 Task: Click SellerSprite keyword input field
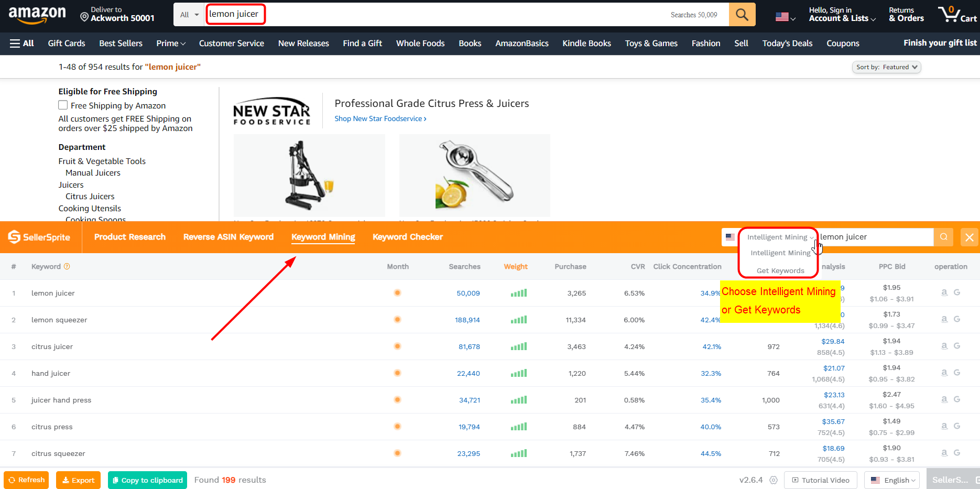[x=875, y=237]
